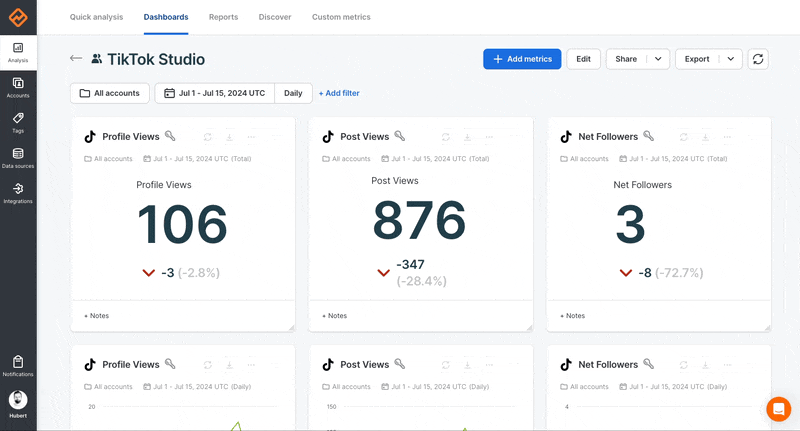
Task: Click the + Add filter link
Action: point(339,93)
